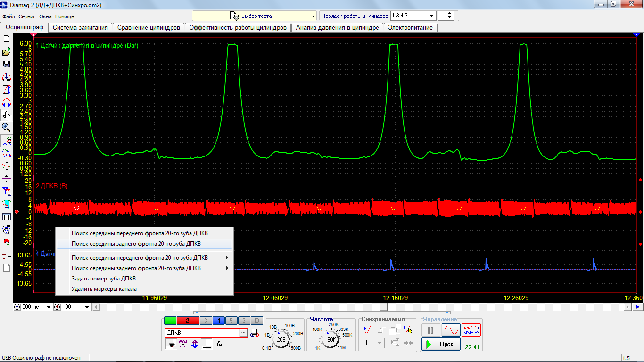This screenshot has height=362, width=644.
Task: Open file with the folder icon
Action: (x=7, y=51)
